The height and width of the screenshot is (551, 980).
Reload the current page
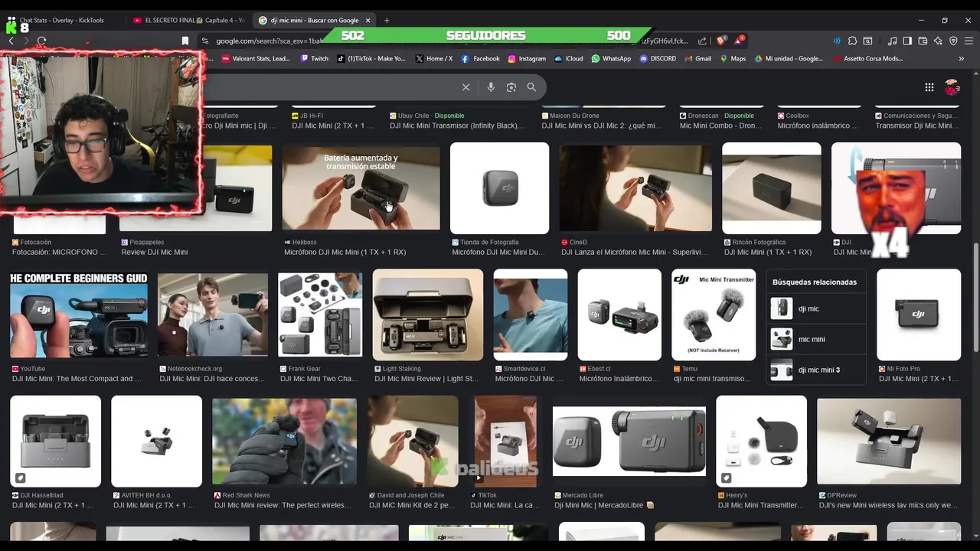point(41,41)
